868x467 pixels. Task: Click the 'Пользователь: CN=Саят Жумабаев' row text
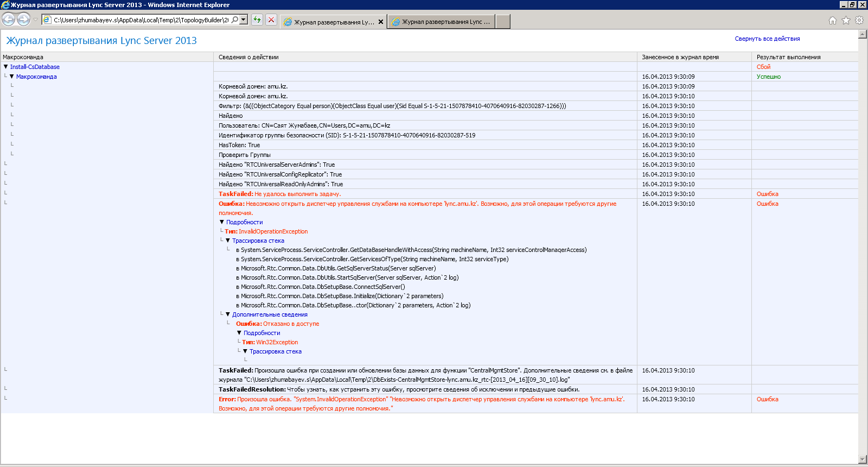coord(304,125)
